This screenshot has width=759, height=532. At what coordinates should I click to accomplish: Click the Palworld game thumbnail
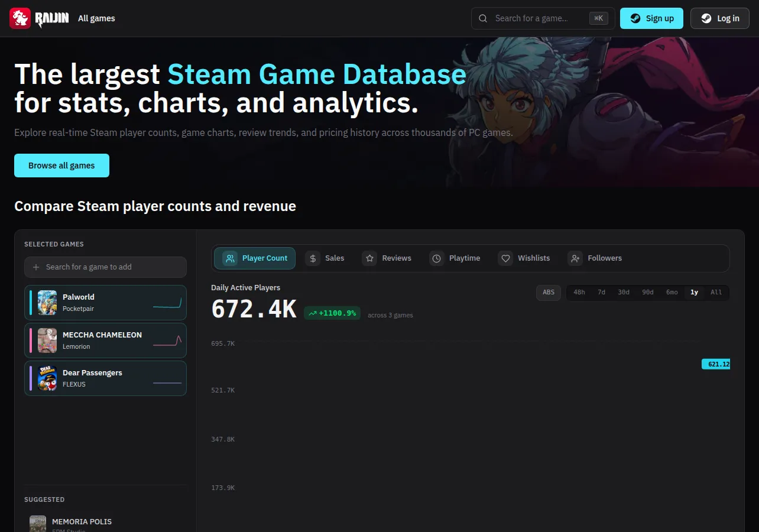tap(47, 303)
